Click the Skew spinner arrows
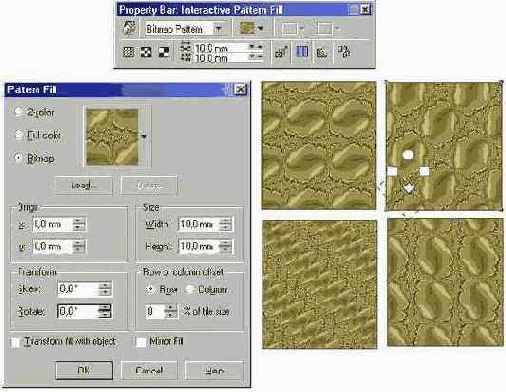The width and height of the screenshot is (506, 392). (x=105, y=289)
